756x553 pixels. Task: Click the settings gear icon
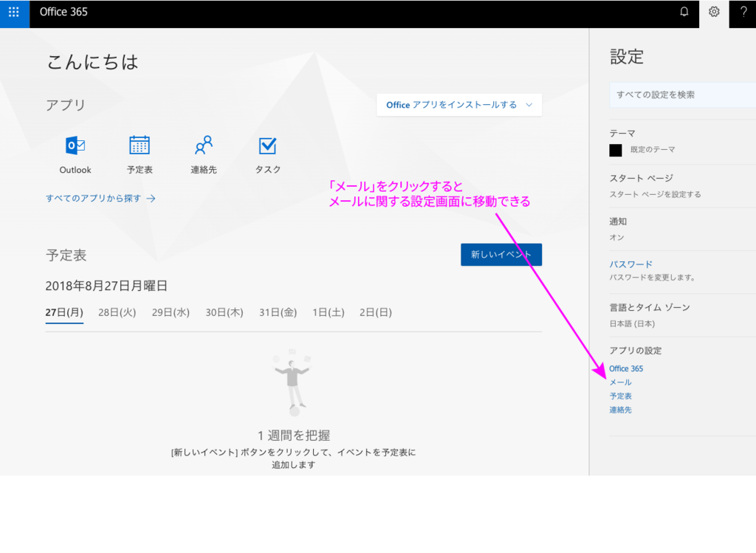714,12
